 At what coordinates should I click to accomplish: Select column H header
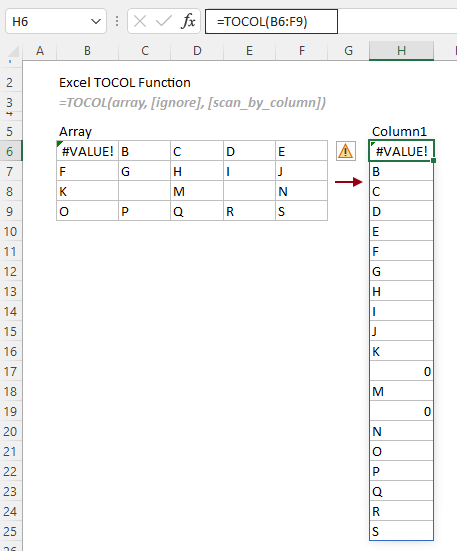click(401, 51)
